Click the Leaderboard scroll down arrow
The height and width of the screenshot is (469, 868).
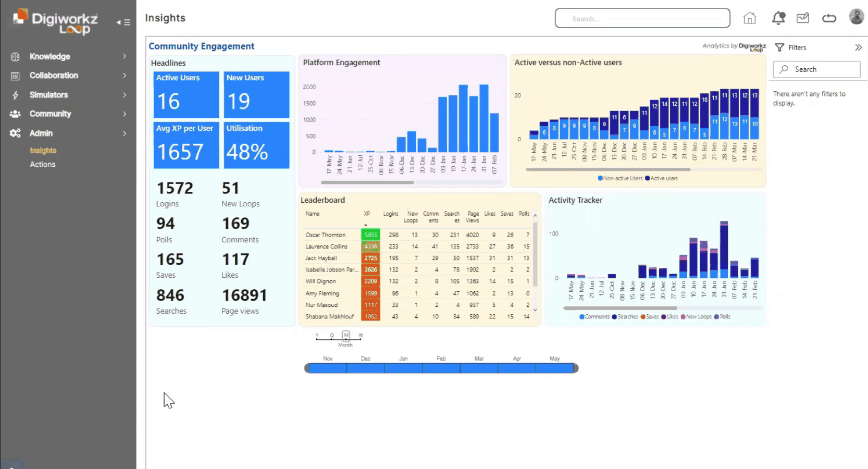click(x=535, y=310)
